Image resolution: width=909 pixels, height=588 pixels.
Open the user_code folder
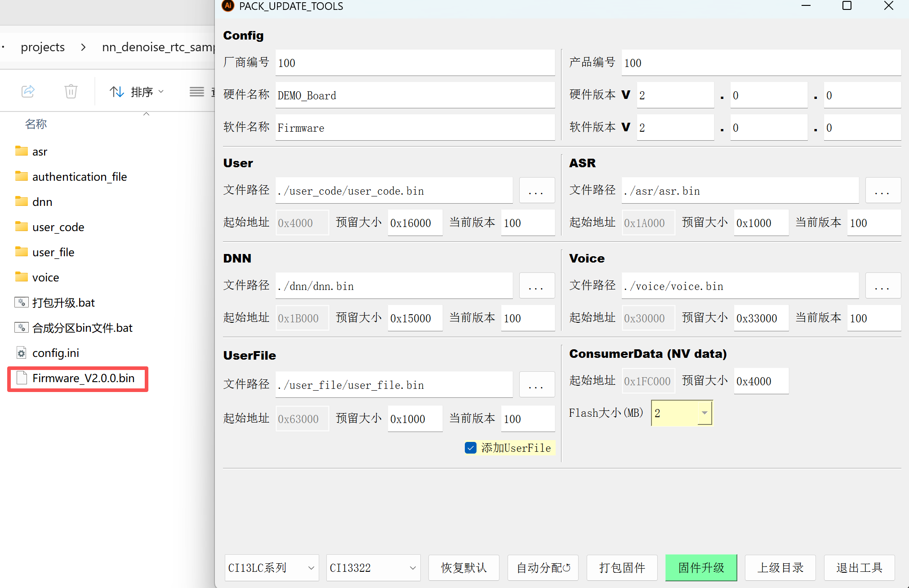pyautogui.click(x=58, y=227)
